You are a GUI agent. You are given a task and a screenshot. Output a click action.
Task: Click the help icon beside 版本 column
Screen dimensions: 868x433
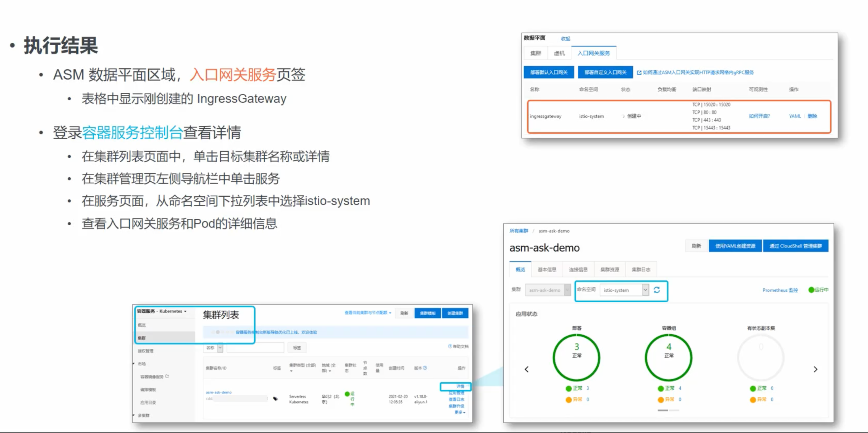click(x=425, y=368)
